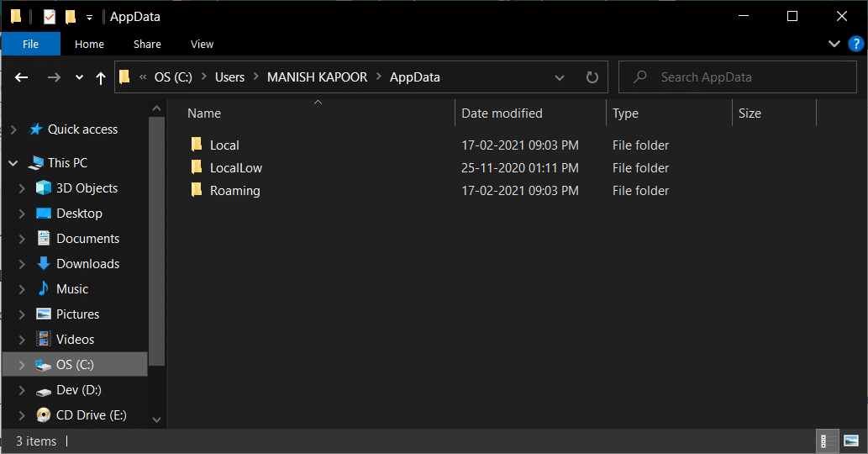Switch to the View ribbon tab
Image resolution: width=868 pixels, height=454 pixels.
[202, 44]
